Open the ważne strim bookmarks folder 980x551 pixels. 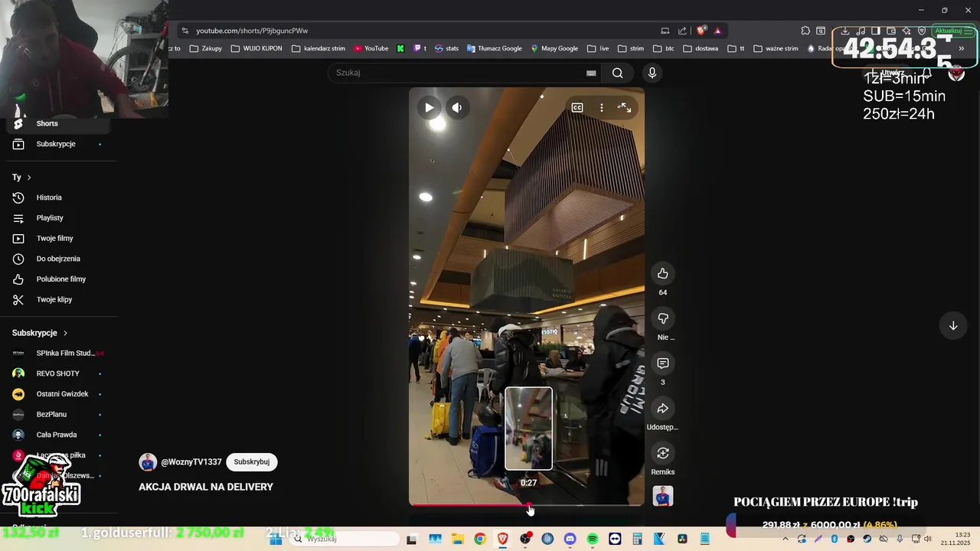click(x=776, y=48)
